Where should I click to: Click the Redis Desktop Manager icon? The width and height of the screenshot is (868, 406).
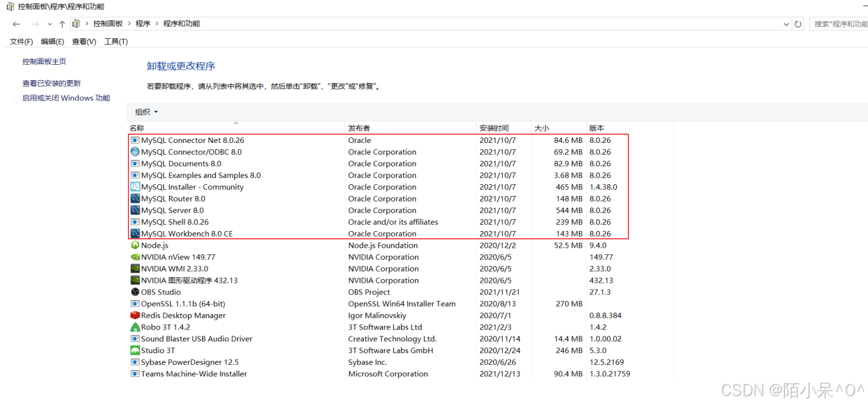click(135, 316)
